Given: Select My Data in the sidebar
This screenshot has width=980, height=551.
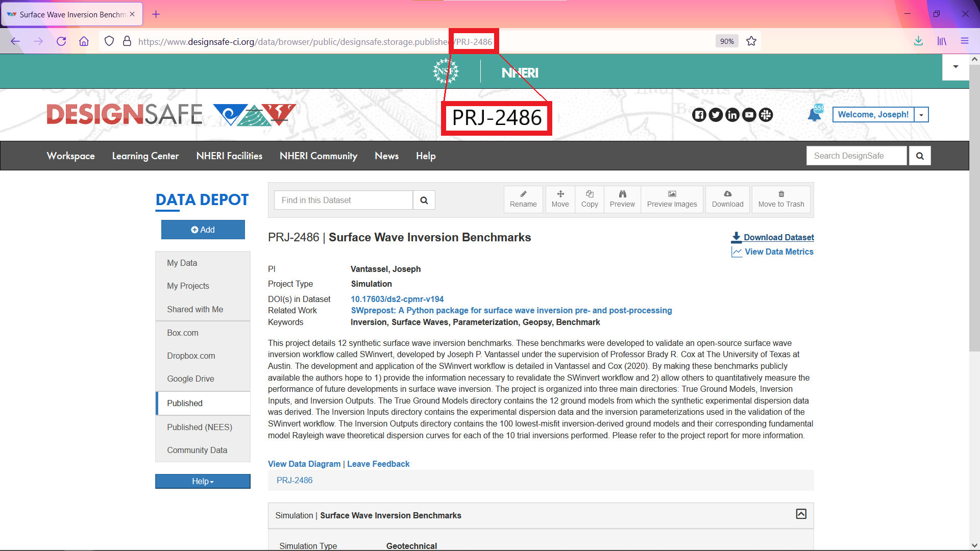Looking at the screenshot, I should click(x=203, y=263).
